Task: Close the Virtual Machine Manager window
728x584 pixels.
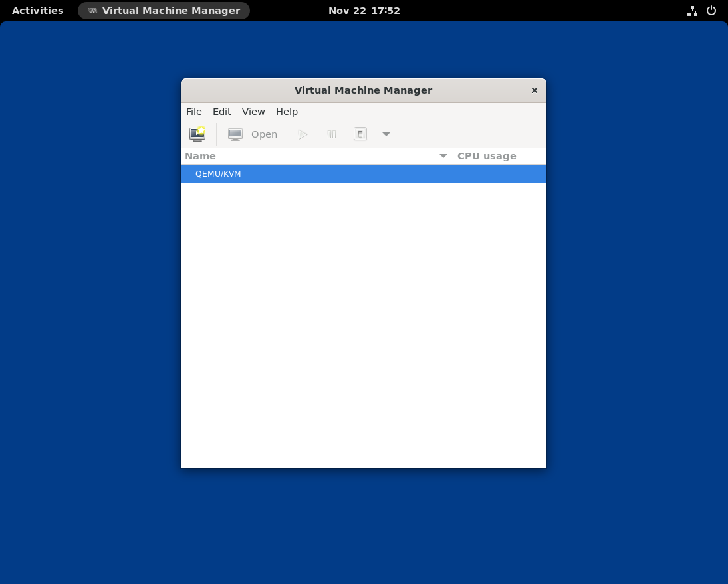Action: pos(535,90)
